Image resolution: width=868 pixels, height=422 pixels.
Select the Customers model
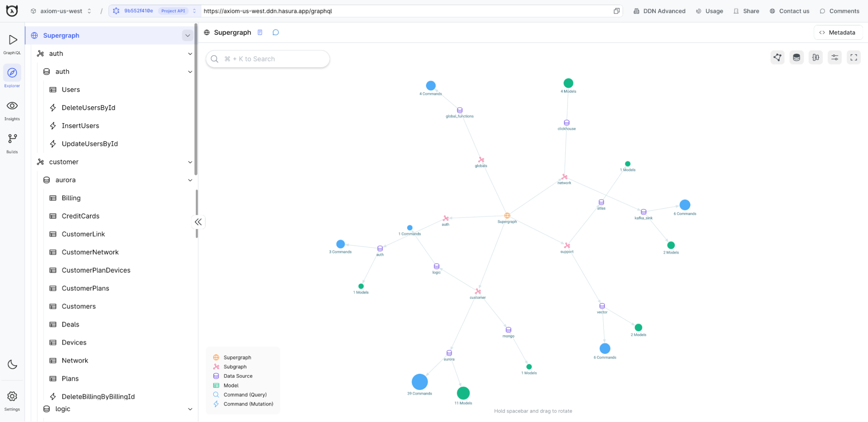point(79,307)
